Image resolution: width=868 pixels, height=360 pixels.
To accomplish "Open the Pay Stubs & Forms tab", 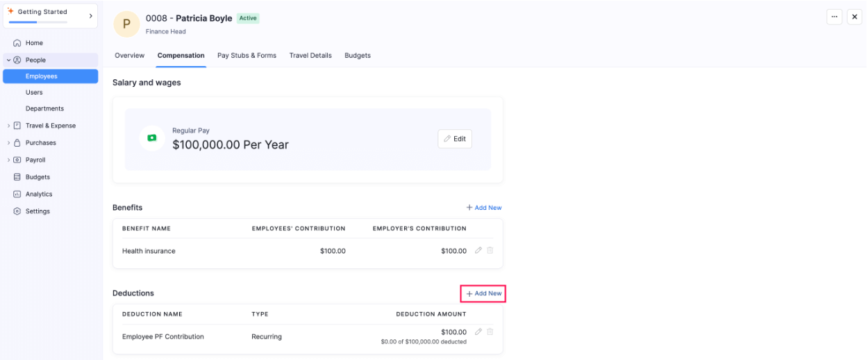I will 247,56.
